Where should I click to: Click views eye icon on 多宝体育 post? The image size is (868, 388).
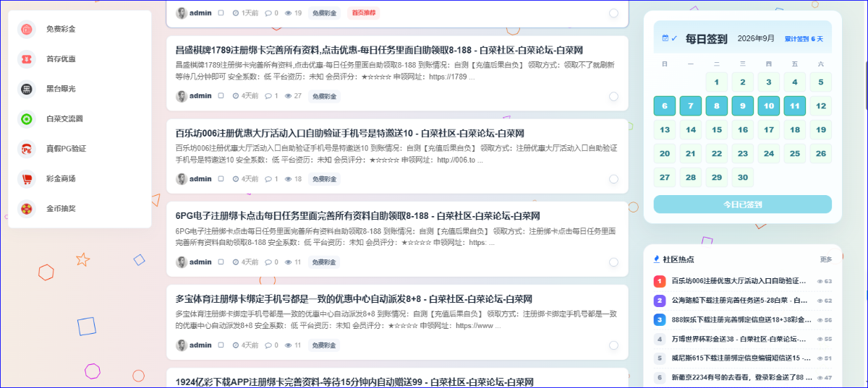point(289,345)
